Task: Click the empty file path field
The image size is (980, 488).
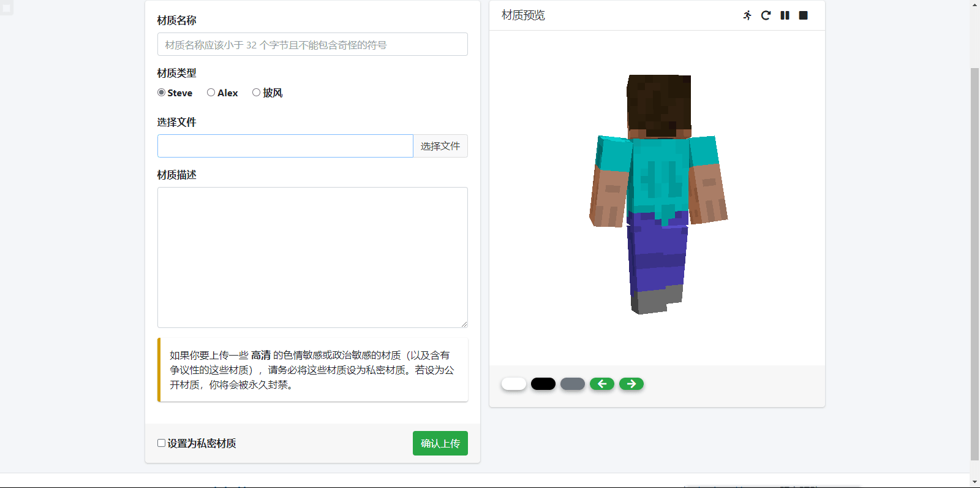Action: tap(285, 146)
